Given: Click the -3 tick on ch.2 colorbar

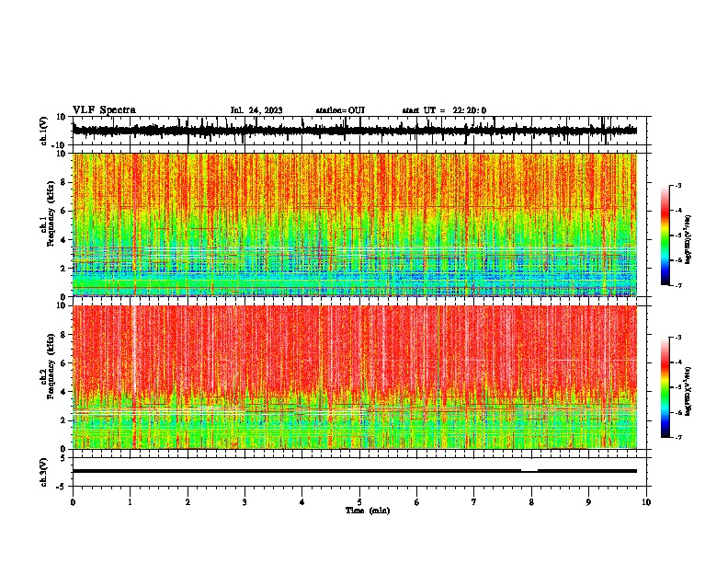Looking at the screenshot, I should tap(677, 338).
